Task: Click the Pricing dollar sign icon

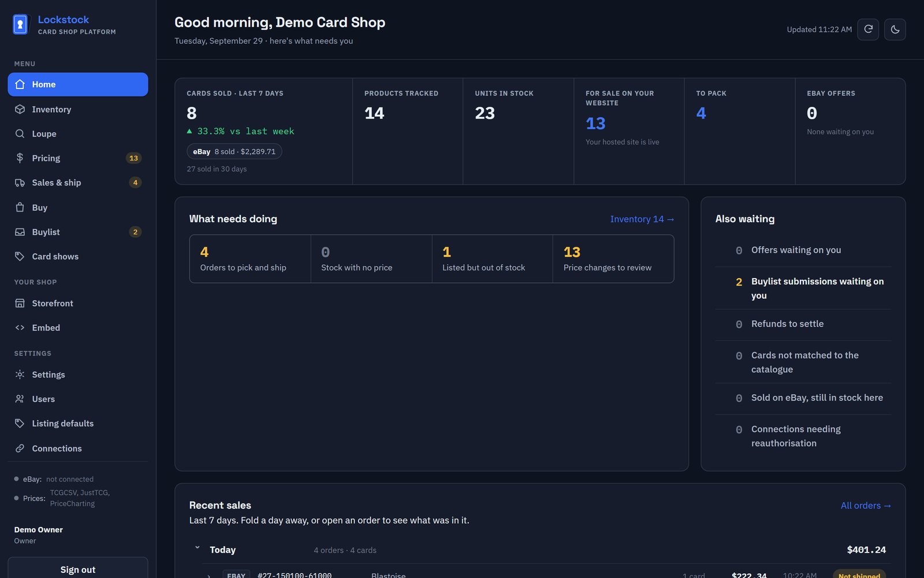Action: (20, 158)
